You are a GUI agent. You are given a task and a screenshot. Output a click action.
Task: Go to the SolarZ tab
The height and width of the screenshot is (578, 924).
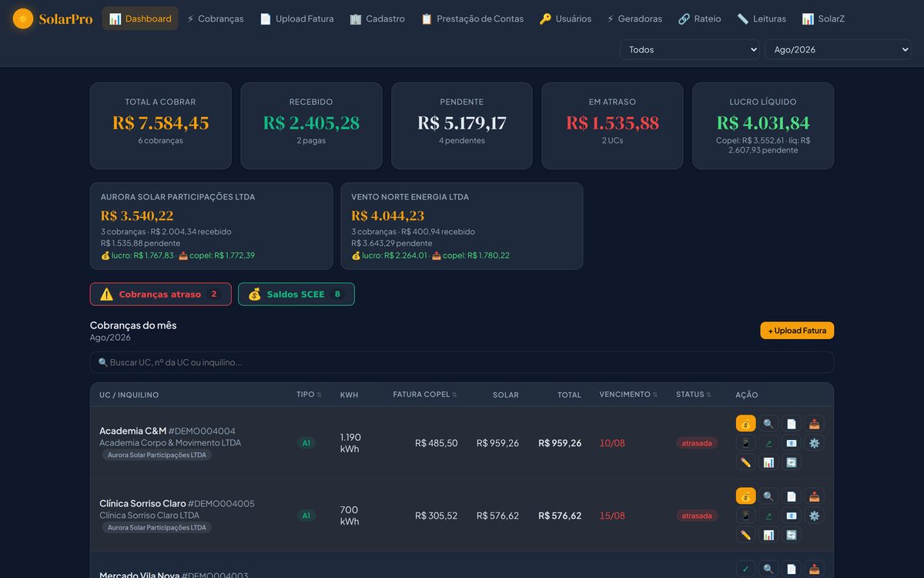click(x=822, y=18)
